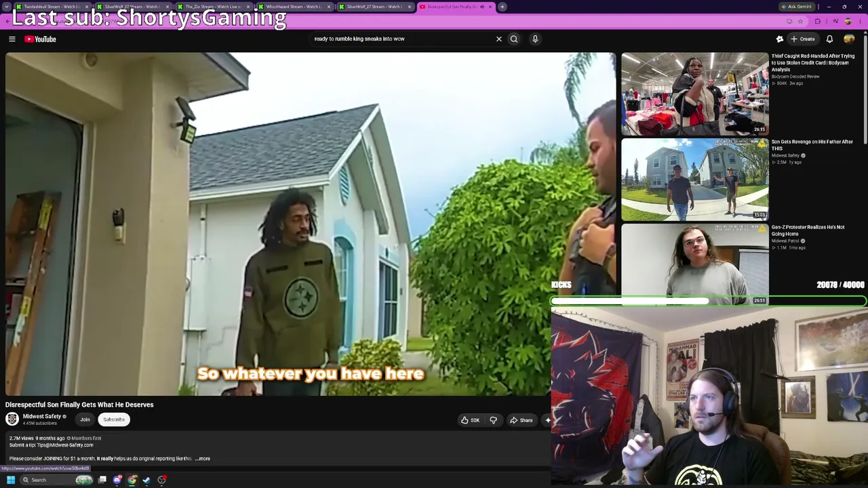
Task: Open Steam from the taskbar
Action: point(147,480)
